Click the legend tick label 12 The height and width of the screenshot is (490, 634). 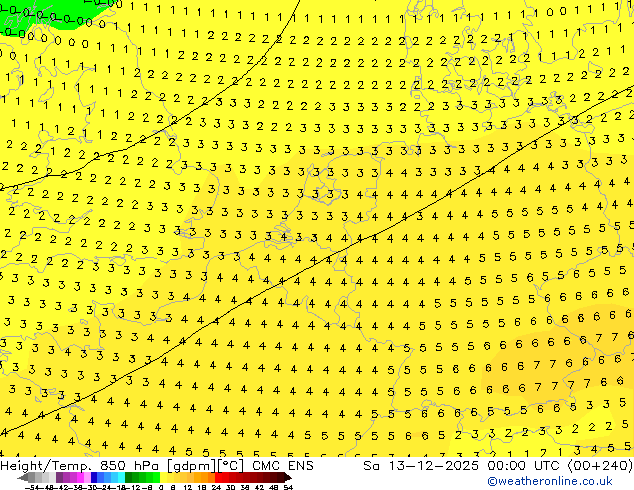coord(187,488)
